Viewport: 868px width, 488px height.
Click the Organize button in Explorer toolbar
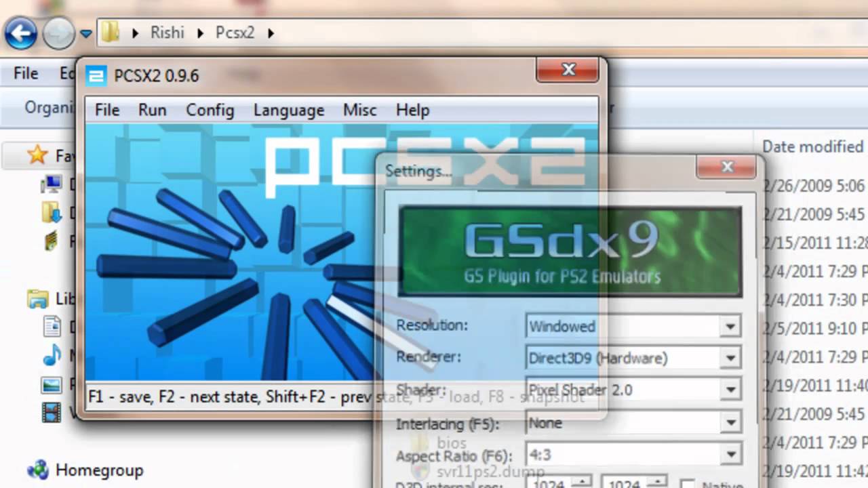pos(49,107)
